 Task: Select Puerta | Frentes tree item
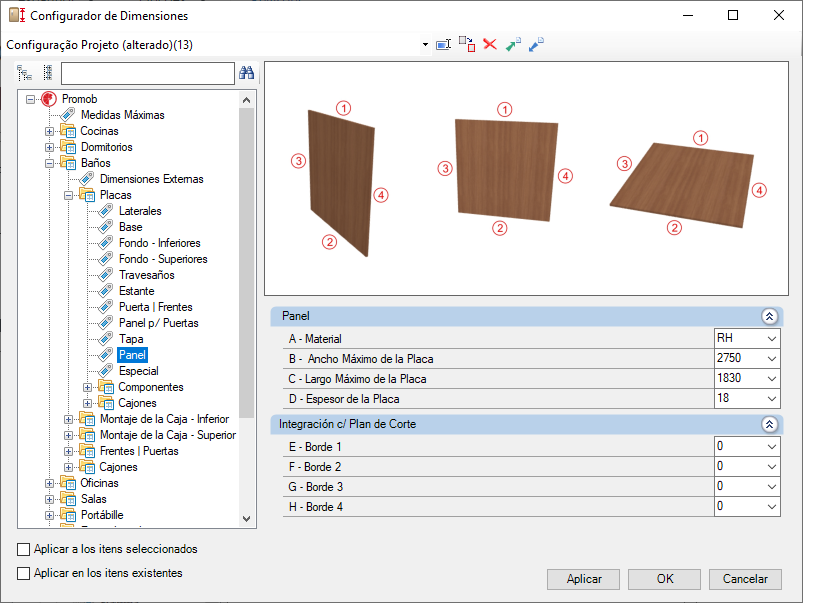[x=155, y=307]
